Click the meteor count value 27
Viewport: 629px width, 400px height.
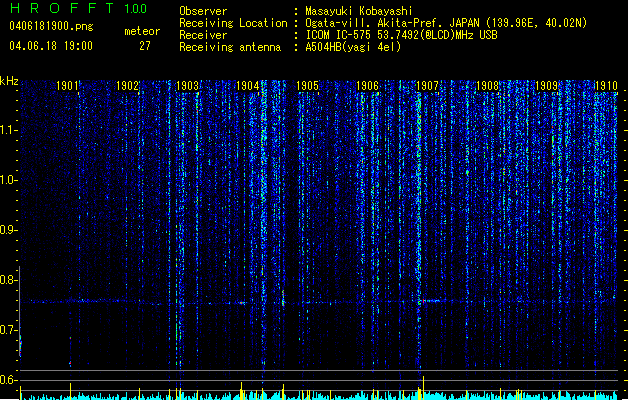pos(145,46)
